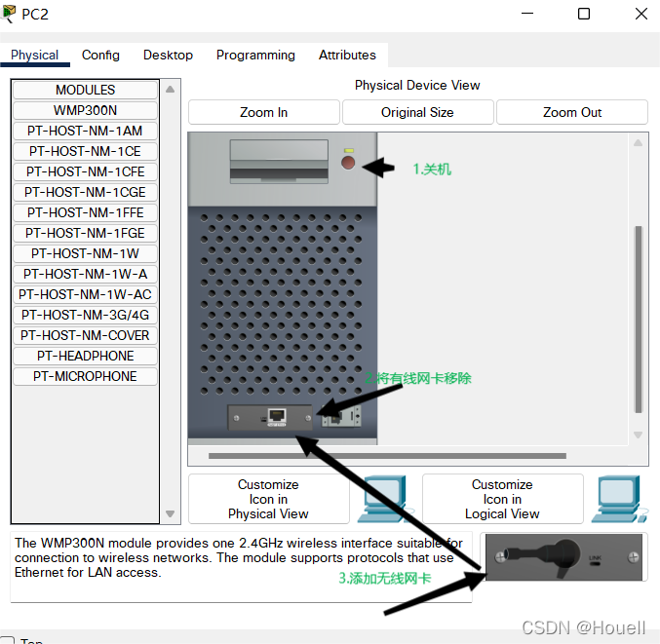660x644 pixels.
Task: Select the PT-HOST-NM-3G/4G module
Action: (x=86, y=315)
